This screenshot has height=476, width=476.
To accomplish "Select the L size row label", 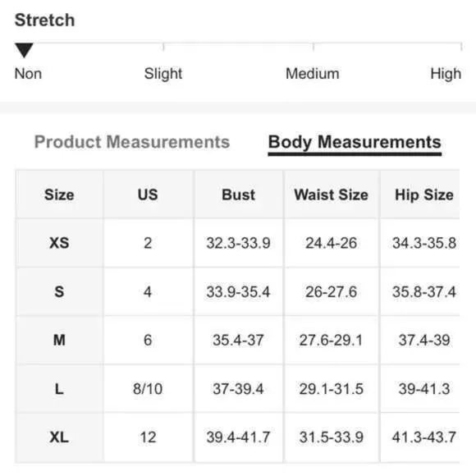I will tap(59, 389).
